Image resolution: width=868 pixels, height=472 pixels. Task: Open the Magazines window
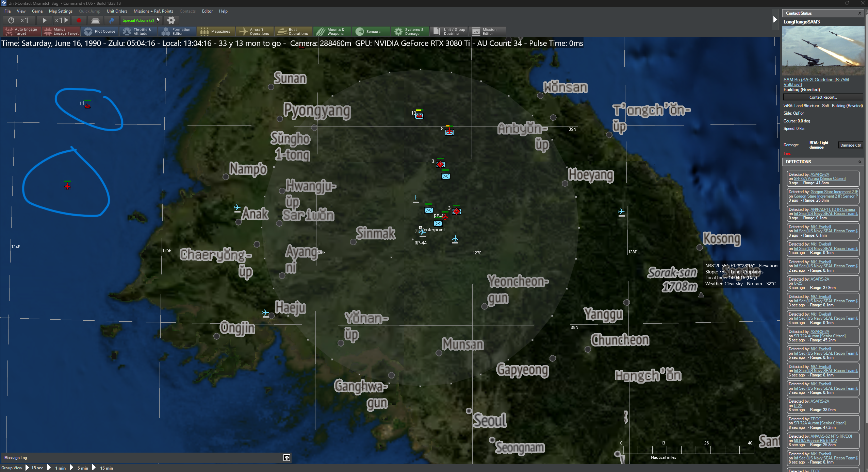[216, 32]
